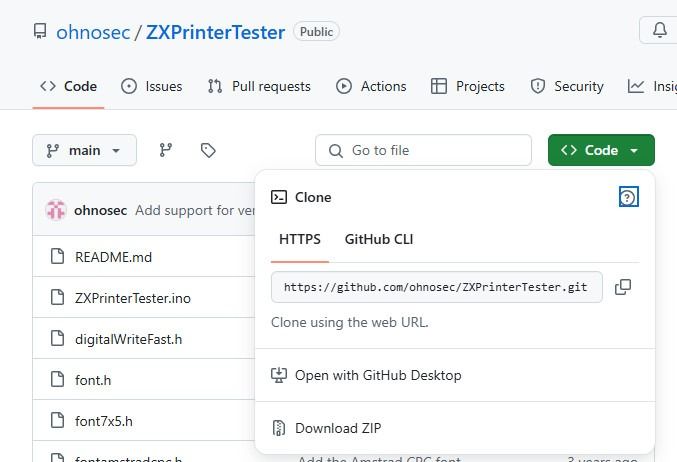Click the file icon next to README.md
The width and height of the screenshot is (677, 462).
(x=57, y=256)
